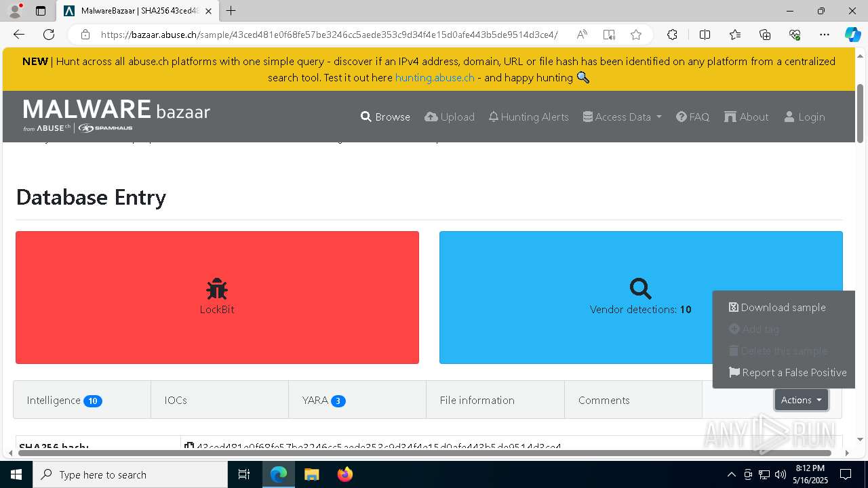Open Windows Start menu

(x=16, y=474)
